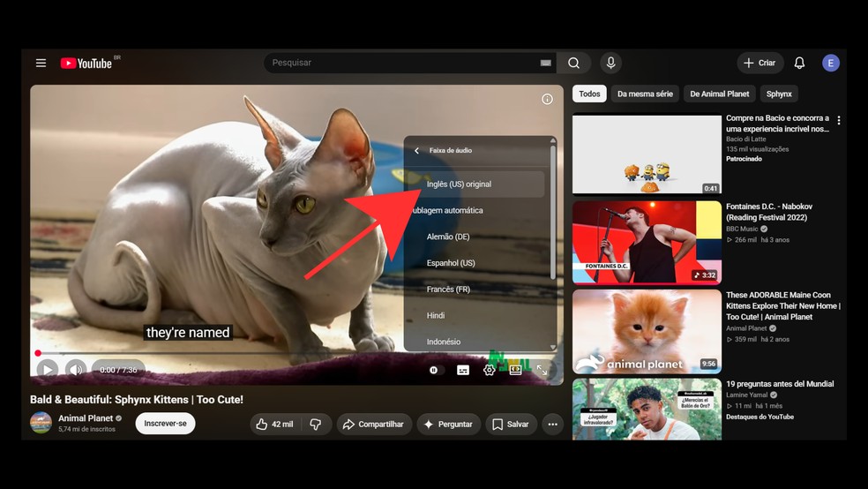Open the hamburger guide menu
The height and width of the screenshot is (489, 868).
coord(41,64)
